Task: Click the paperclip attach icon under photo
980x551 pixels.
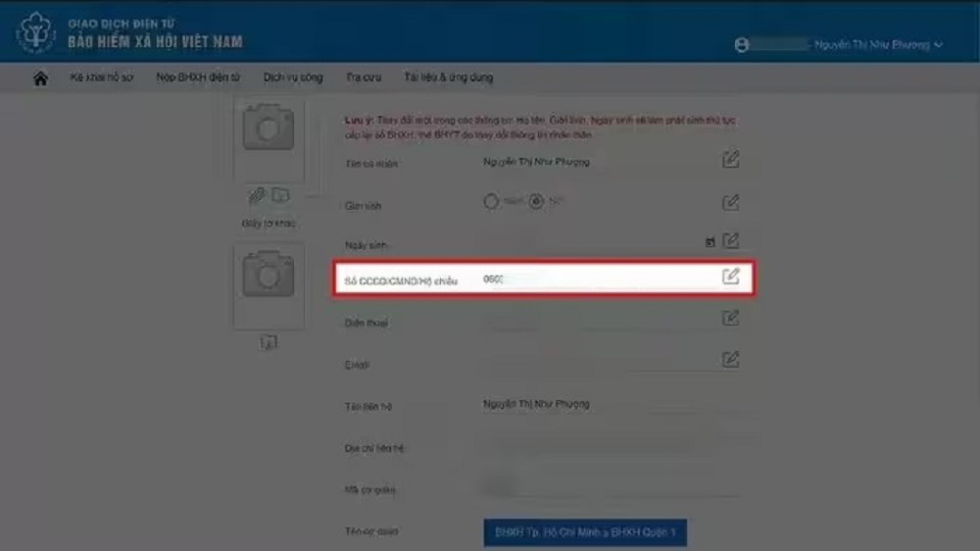Action: click(x=257, y=196)
